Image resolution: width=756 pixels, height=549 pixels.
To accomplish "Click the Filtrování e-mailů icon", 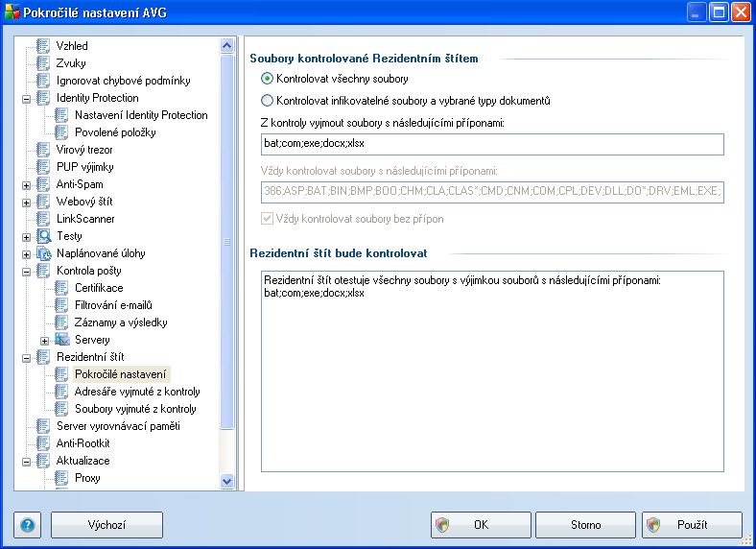I will (x=61, y=305).
